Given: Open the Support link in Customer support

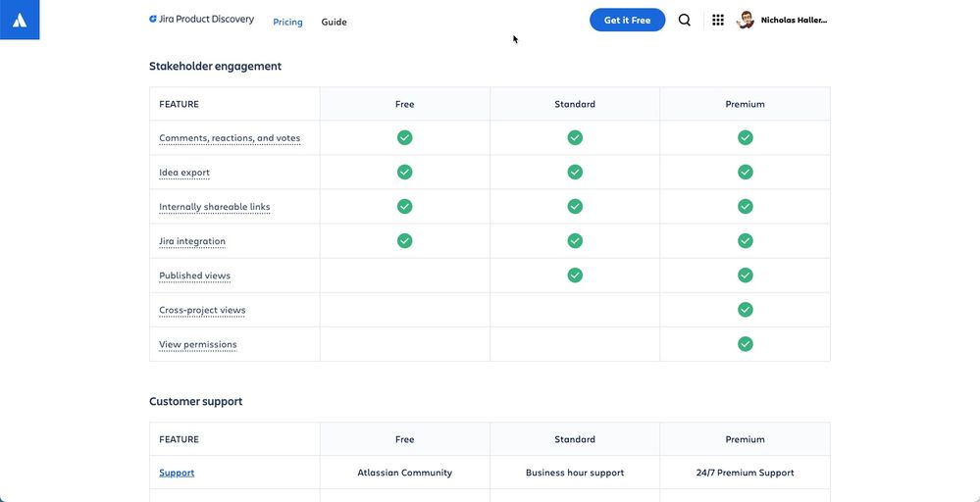Looking at the screenshot, I should tap(177, 473).
